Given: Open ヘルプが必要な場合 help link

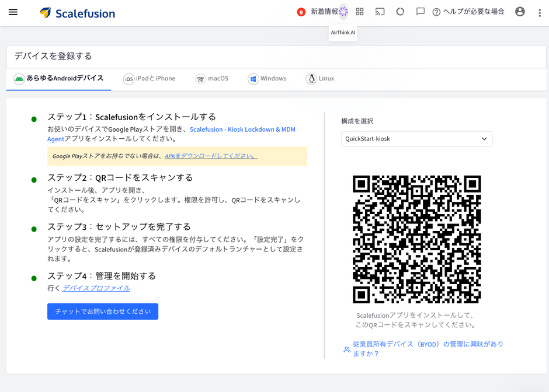Looking at the screenshot, I should (x=474, y=12).
